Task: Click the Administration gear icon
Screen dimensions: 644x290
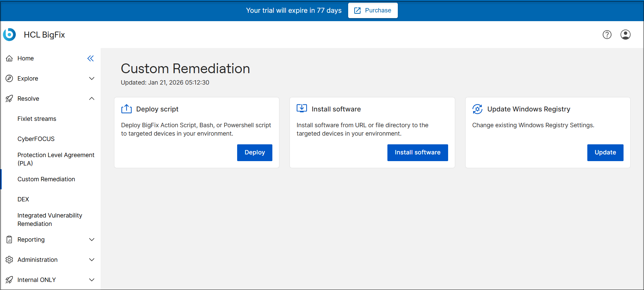Action: [9, 260]
